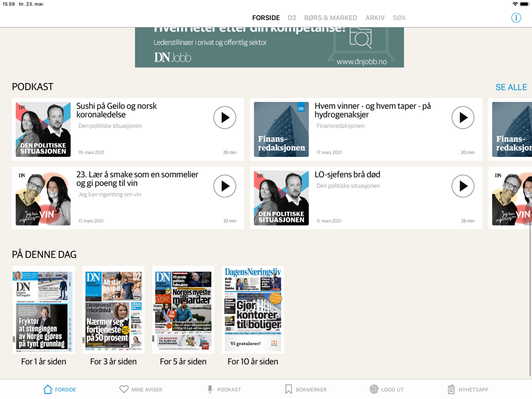Tap the 'For 5 år siden' caption
532x399 pixels.
(x=183, y=362)
